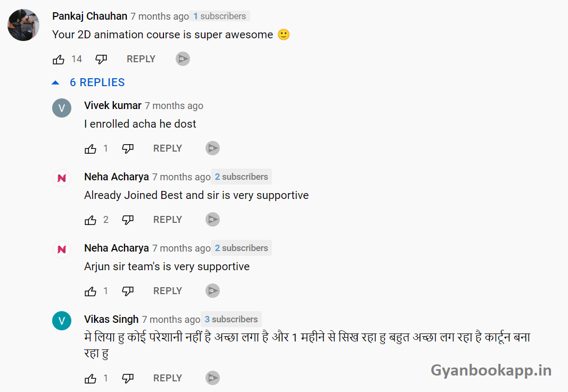Like Neha Acharya's "Already Joined" reply

[x=90, y=220]
